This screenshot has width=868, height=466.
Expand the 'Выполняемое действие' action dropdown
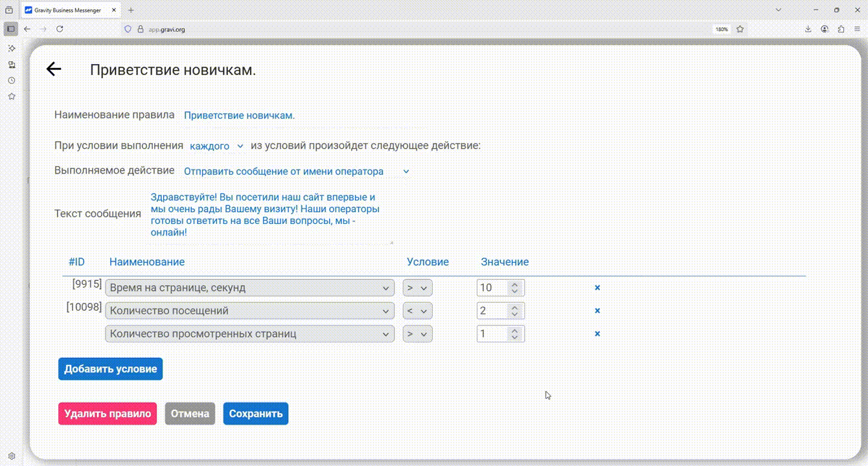[x=297, y=172]
